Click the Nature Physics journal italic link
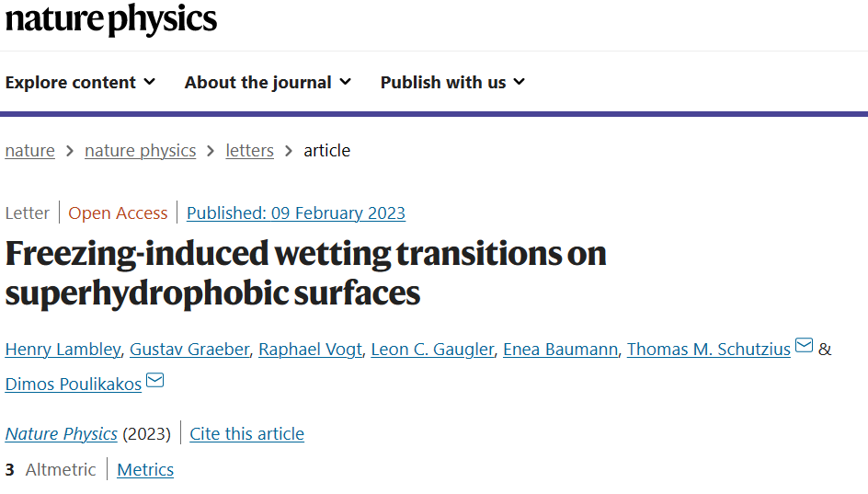868x494 pixels. (x=61, y=433)
